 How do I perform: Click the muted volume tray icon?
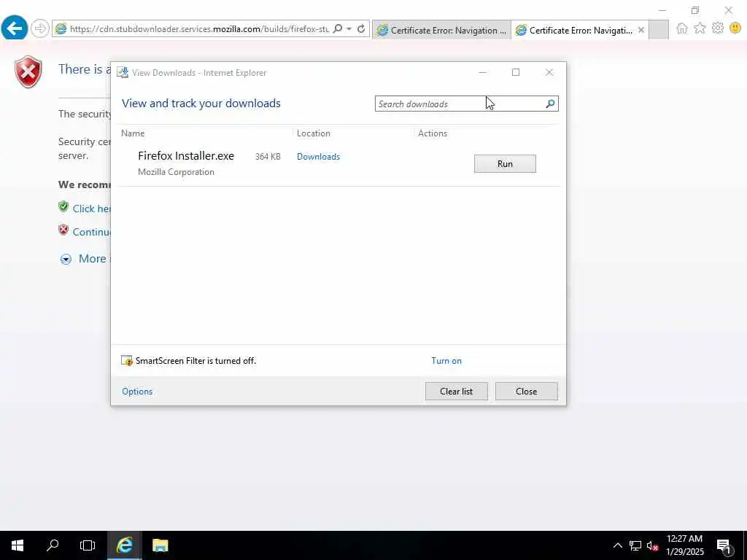[652, 545]
